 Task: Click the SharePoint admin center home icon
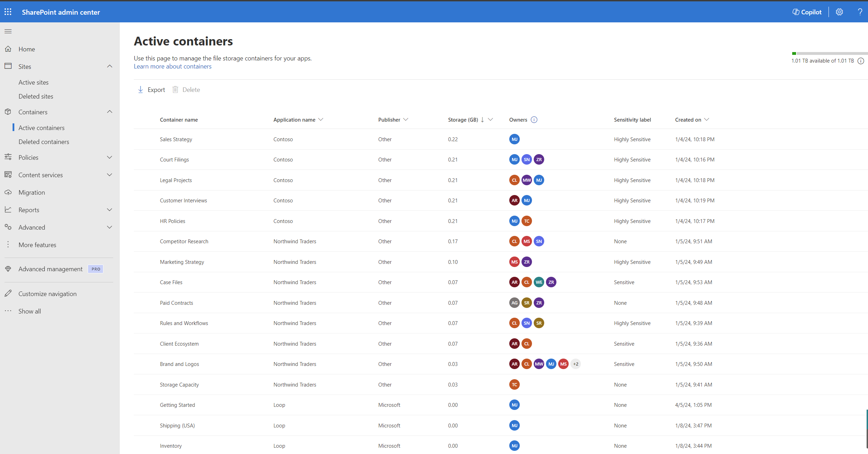[9, 49]
